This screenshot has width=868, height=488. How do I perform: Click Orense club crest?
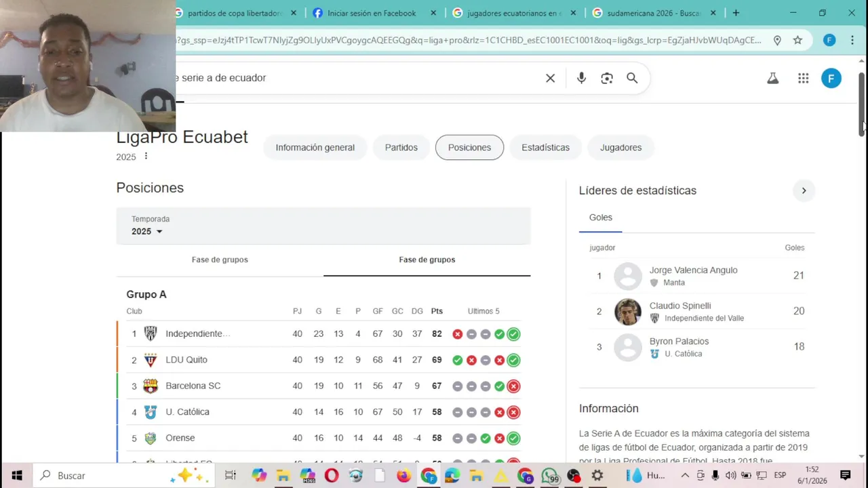pyautogui.click(x=151, y=438)
